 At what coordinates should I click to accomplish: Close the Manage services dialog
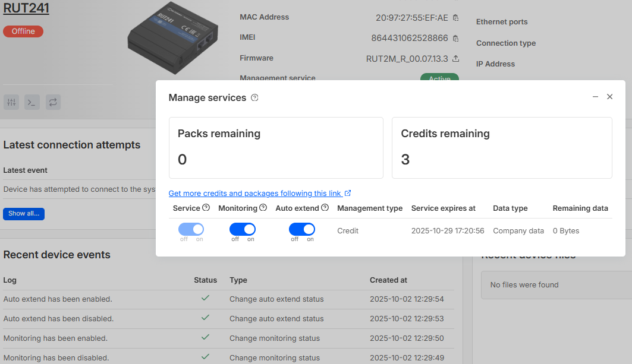(x=609, y=97)
